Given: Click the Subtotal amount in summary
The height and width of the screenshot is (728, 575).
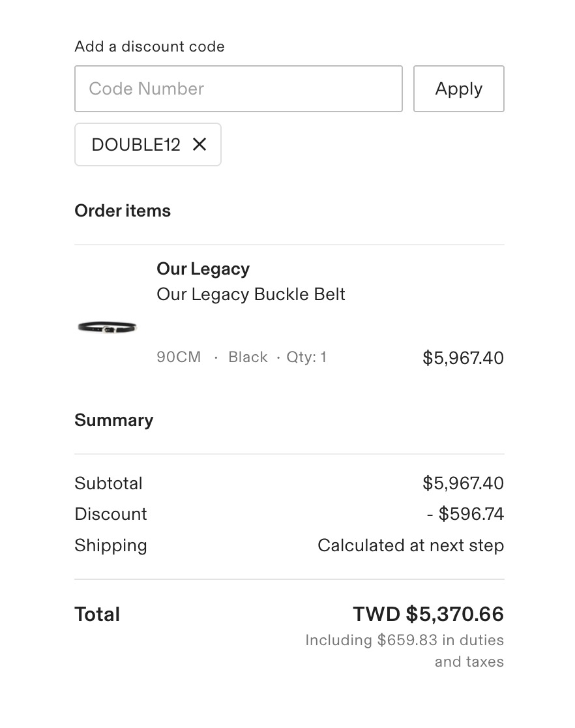Looking at the screenshot, I should point(463,483).
